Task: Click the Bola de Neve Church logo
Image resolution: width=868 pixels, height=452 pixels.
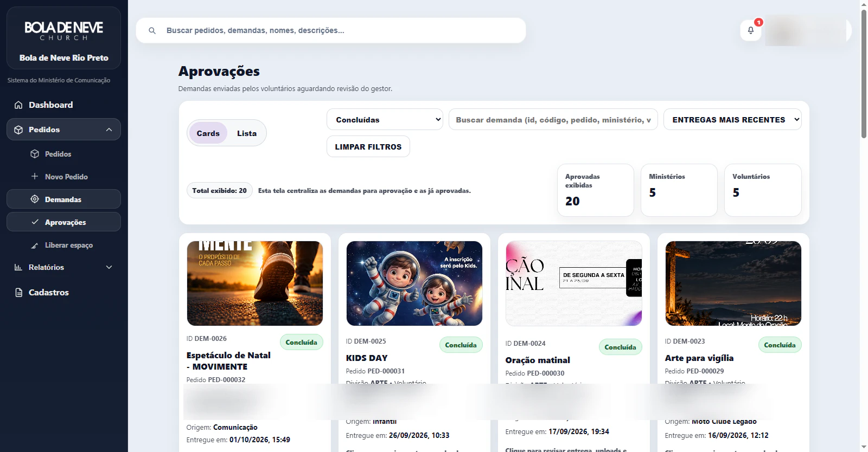Action: coord(64,30)
